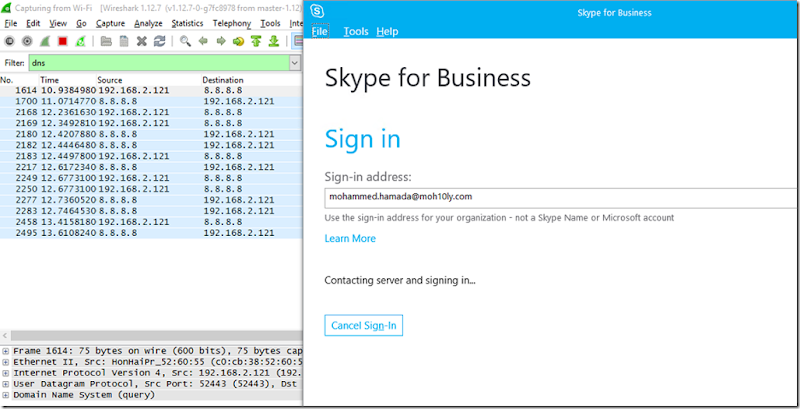Open Wireshark Telephony menu
Viewport: 800px width, 409px height.
(232, 23)
